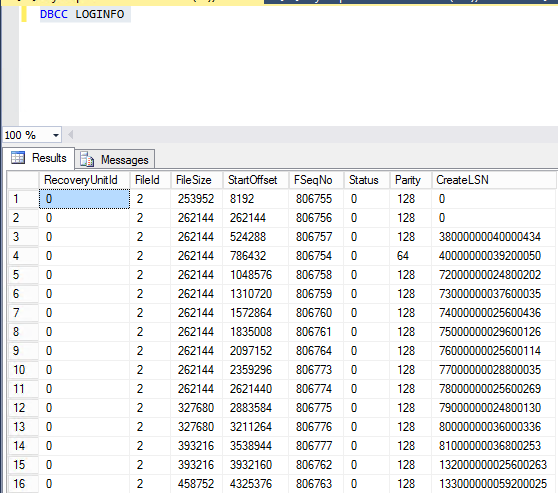Click the FileSize column header
This screenshot has height=493, width=558.
[197, 180]
